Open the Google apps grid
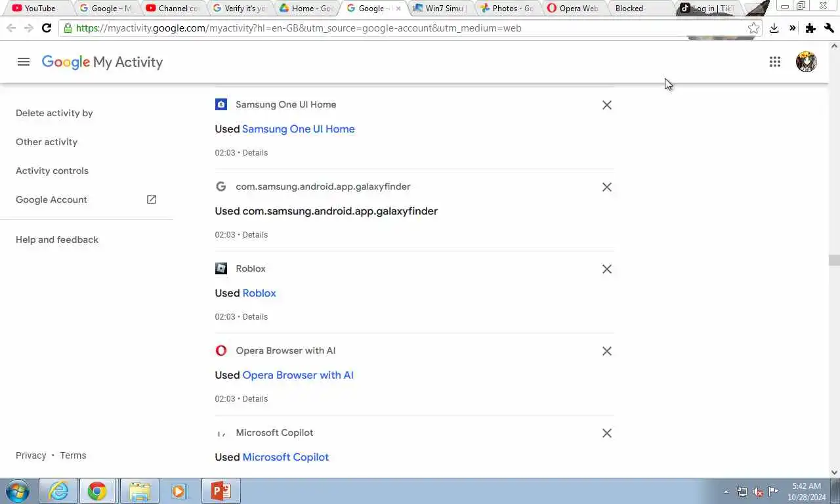The width and height of the screenshot is (840, 504). click(x=775, y=62)
